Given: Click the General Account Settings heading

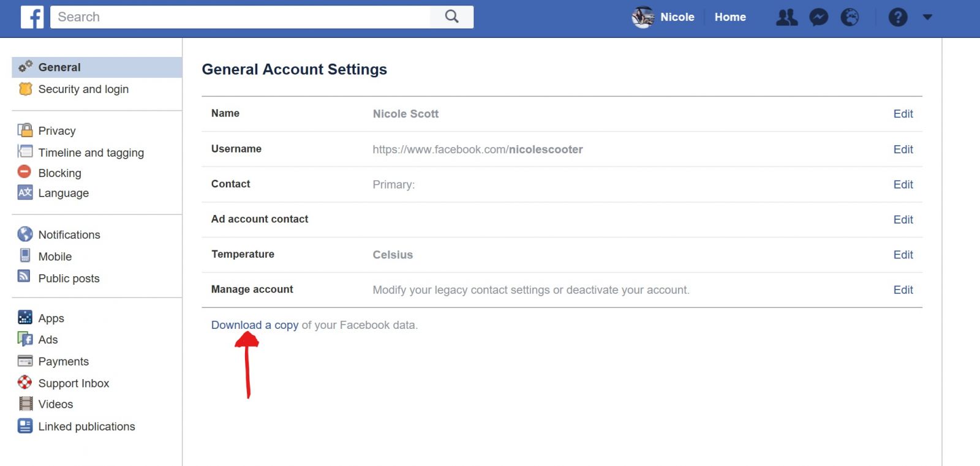Looking at the screenshot, I should point(295,69).
